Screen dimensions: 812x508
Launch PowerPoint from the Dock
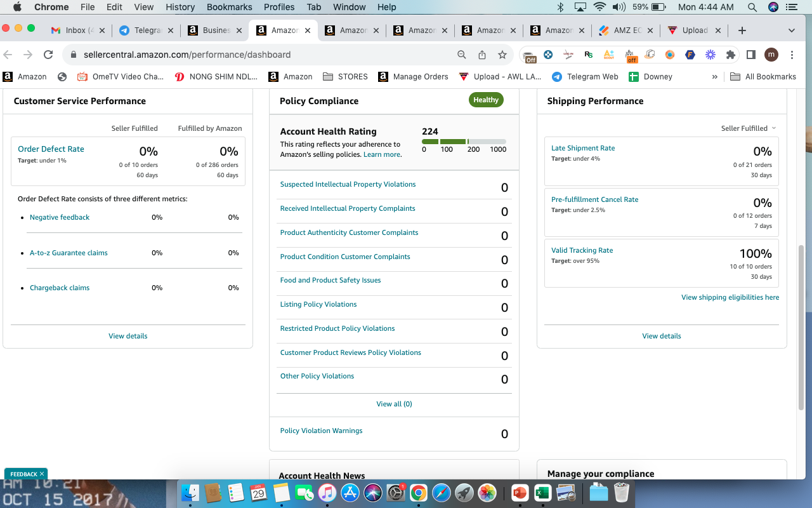520,493
